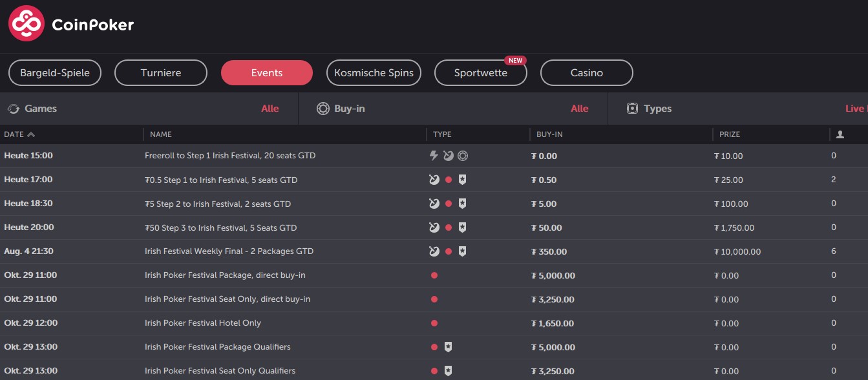This screenshot has width=868, height=380.
Task: Click the star badge icon on Weekly Final row
Action: click(462, 251)
